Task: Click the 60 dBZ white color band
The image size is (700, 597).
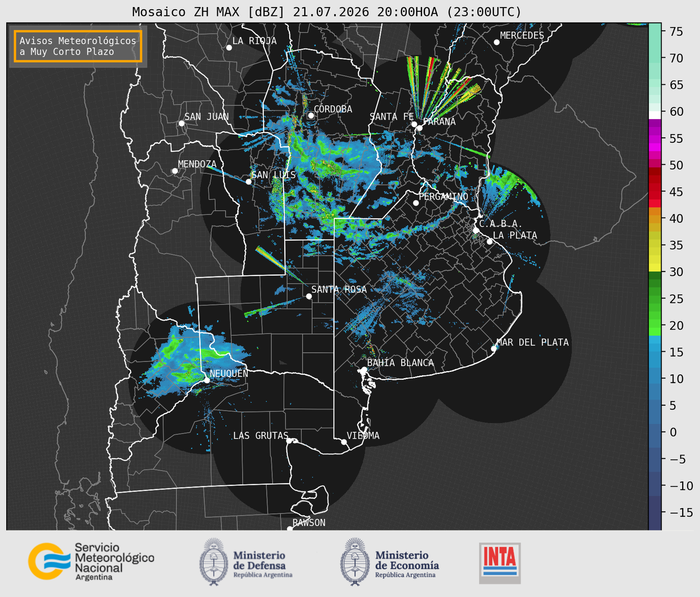Action: [x=655, y=115]
